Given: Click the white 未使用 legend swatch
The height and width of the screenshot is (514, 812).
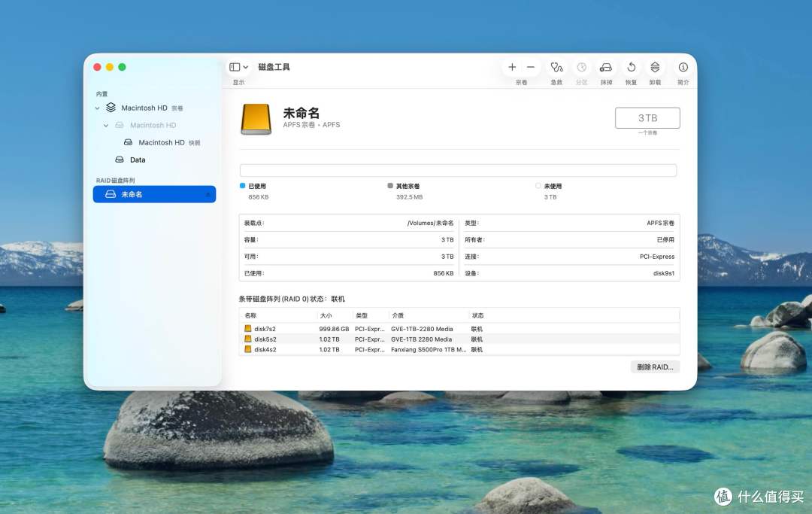Looking at the screenshot, I should click(538, 185).
